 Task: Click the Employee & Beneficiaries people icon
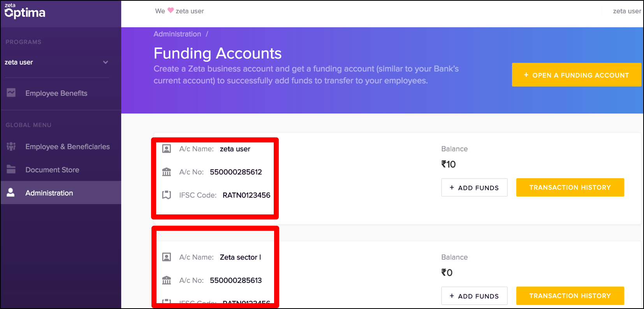coord(11,146)
